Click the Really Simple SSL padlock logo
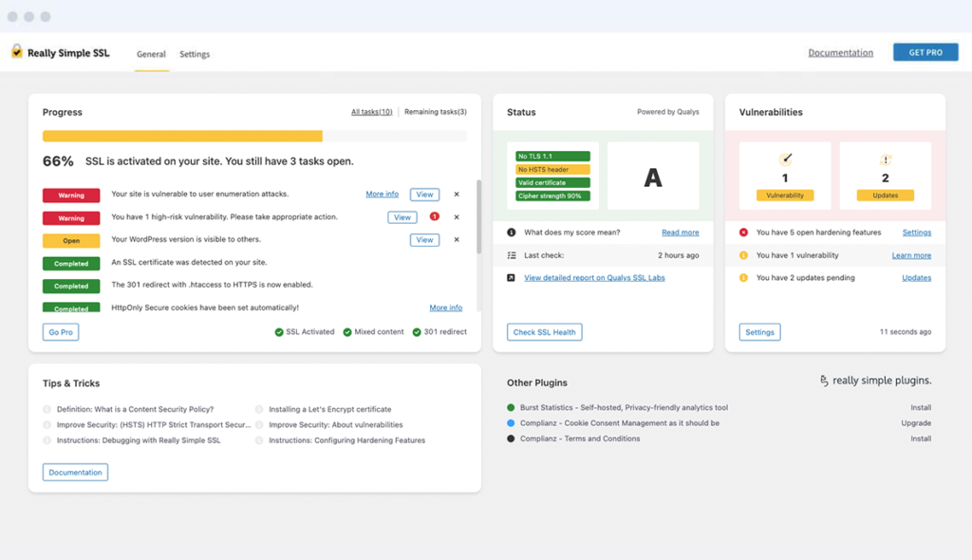Screen dimensions: 972x560 16,52
